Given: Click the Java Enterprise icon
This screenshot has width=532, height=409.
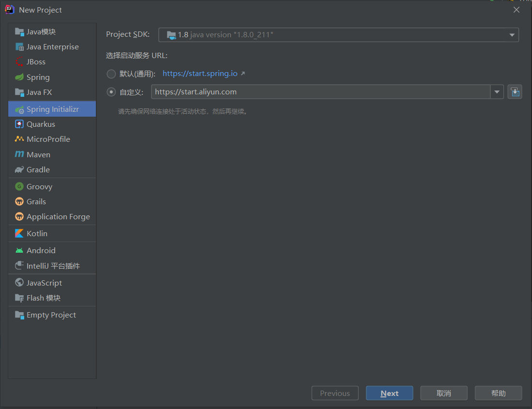Looking at the screenshot, I should pyautogui.click(x=19, y=47).
